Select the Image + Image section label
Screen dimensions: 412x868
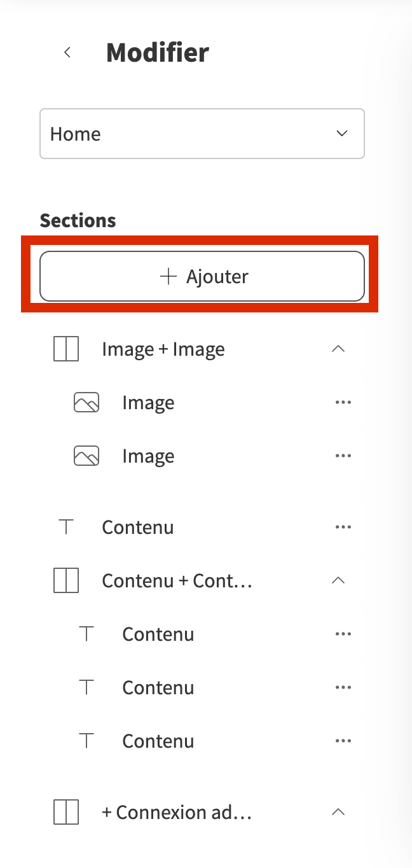click(163, 349)
